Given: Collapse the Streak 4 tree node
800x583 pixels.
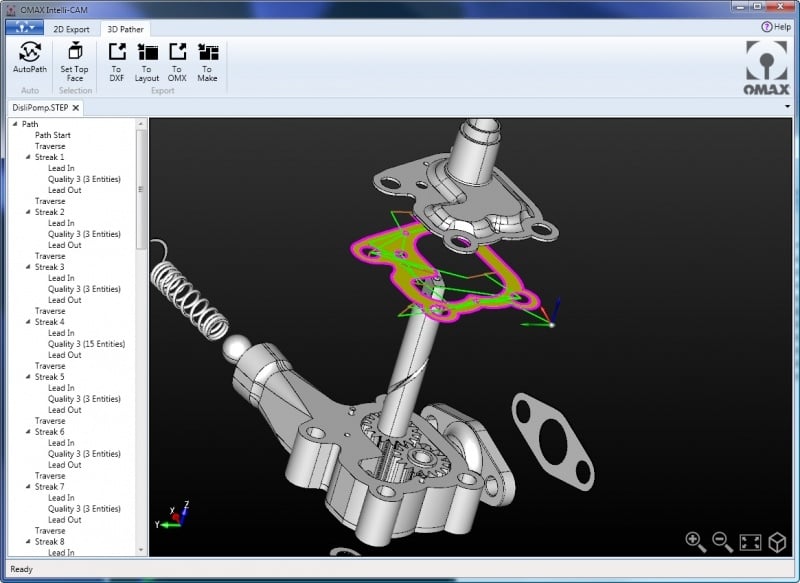Looking at the screenshot, I should click(29, 322).
